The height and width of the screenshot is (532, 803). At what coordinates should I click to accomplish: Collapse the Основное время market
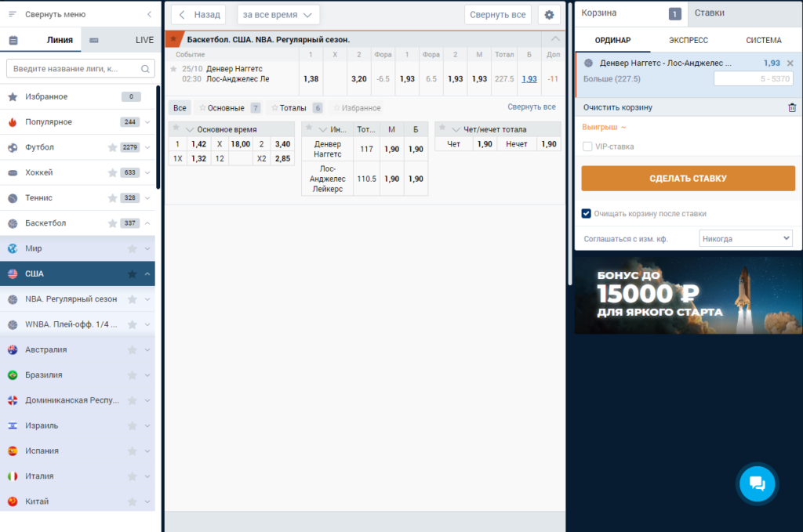190,129
